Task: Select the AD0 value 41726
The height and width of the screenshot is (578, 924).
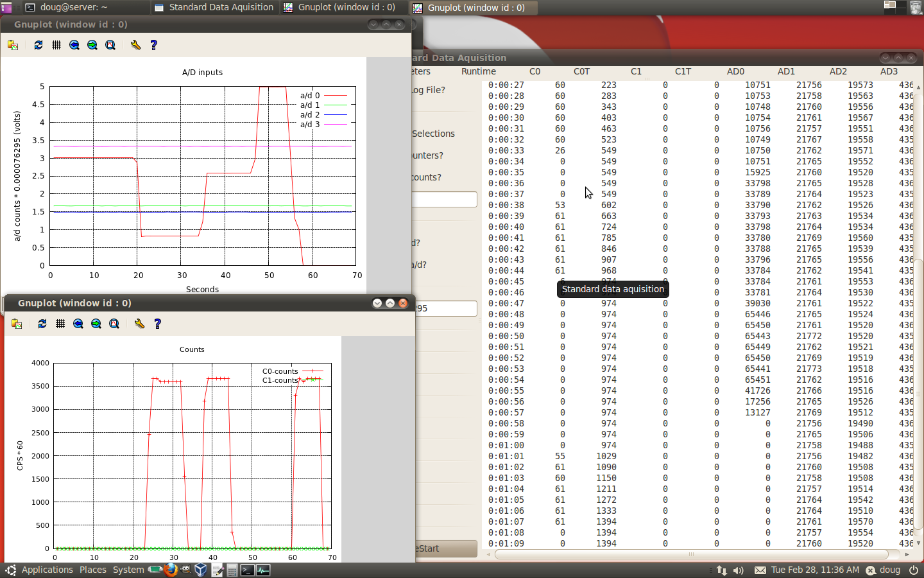Action: coord(758,390)
